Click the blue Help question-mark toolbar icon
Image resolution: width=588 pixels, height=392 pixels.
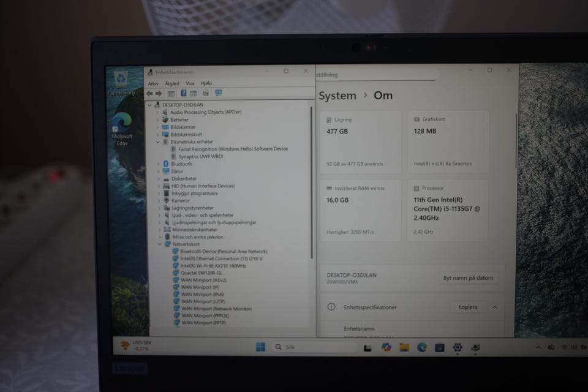183,93
